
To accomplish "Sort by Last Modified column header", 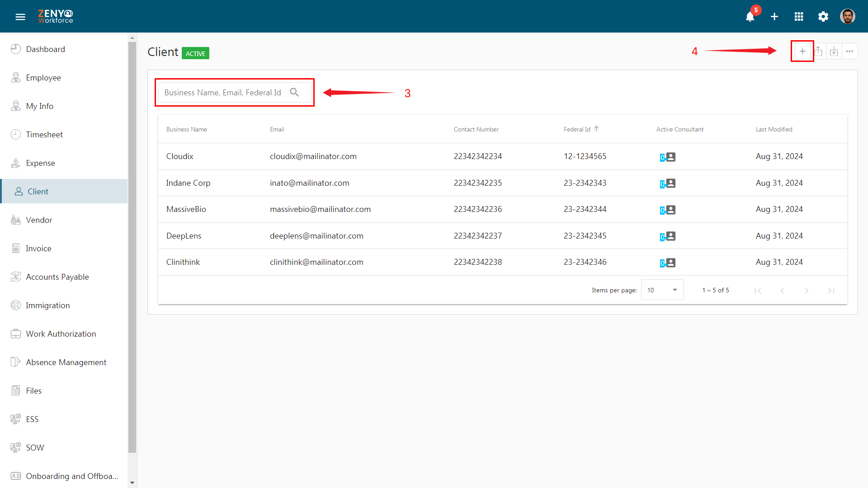I will (774, 129).
